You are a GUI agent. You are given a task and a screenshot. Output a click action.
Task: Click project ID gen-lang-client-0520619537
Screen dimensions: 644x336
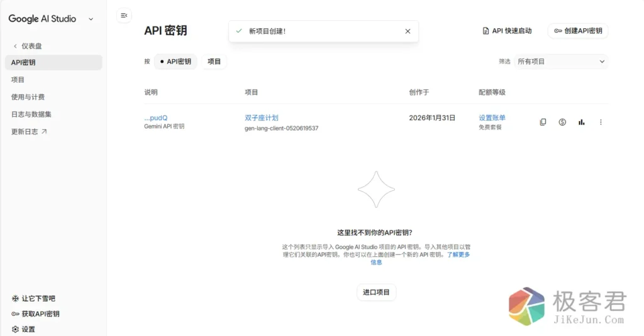281,128
